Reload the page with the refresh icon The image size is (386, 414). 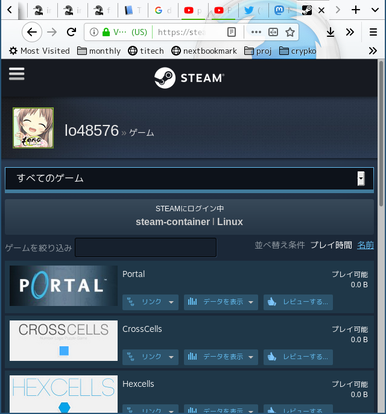(71, 32)
